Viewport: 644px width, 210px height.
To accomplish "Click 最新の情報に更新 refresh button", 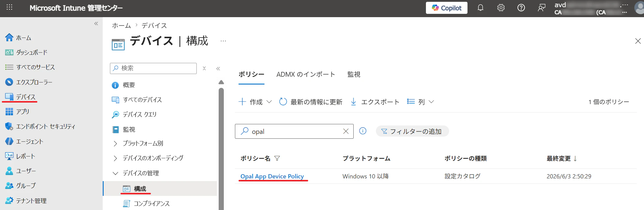I will [x=311, y=102].
